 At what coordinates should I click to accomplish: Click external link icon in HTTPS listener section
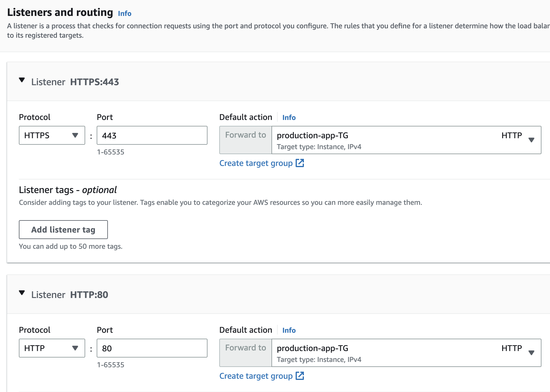[300, 163]
